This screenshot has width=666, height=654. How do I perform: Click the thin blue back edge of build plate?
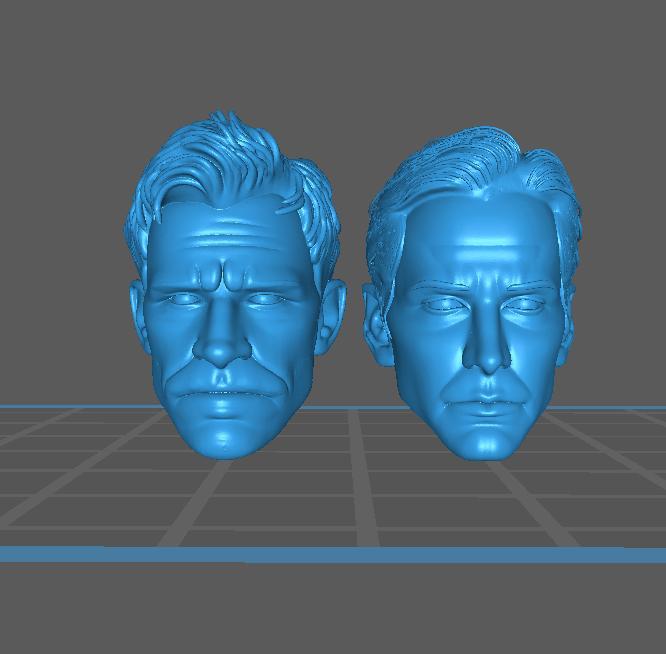[x=60, y=407]
